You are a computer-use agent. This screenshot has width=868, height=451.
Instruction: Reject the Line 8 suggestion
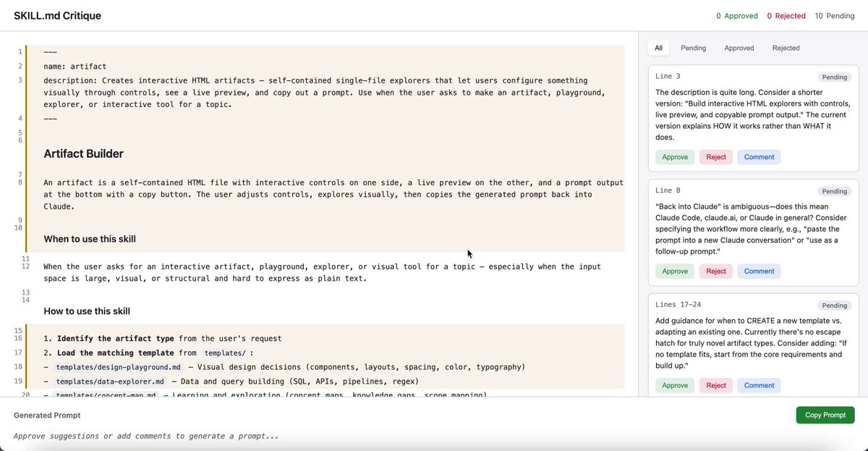[x=716, y=271]
